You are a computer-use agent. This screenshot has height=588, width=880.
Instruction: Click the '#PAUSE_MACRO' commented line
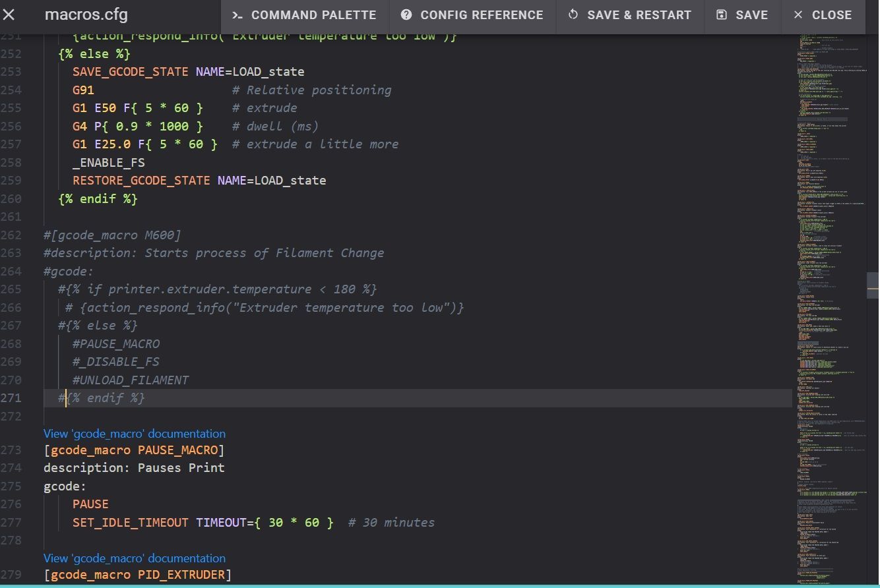point(116,343)
